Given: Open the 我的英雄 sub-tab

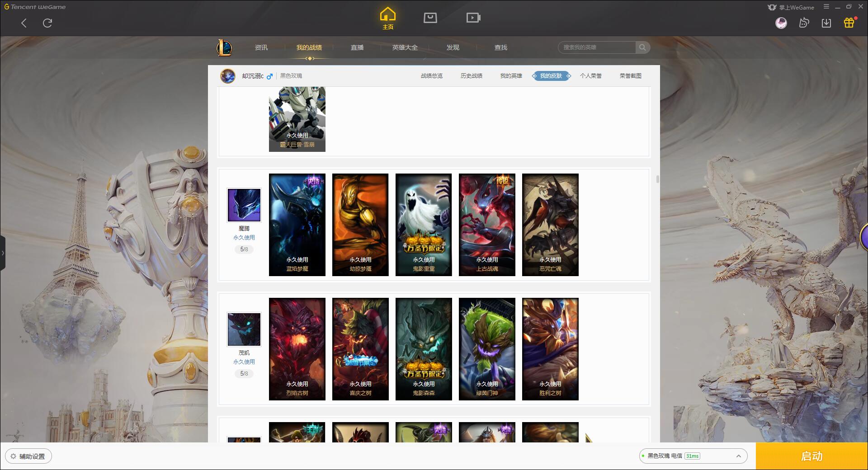Looking at the screenshot, I should tap(511, 76).
